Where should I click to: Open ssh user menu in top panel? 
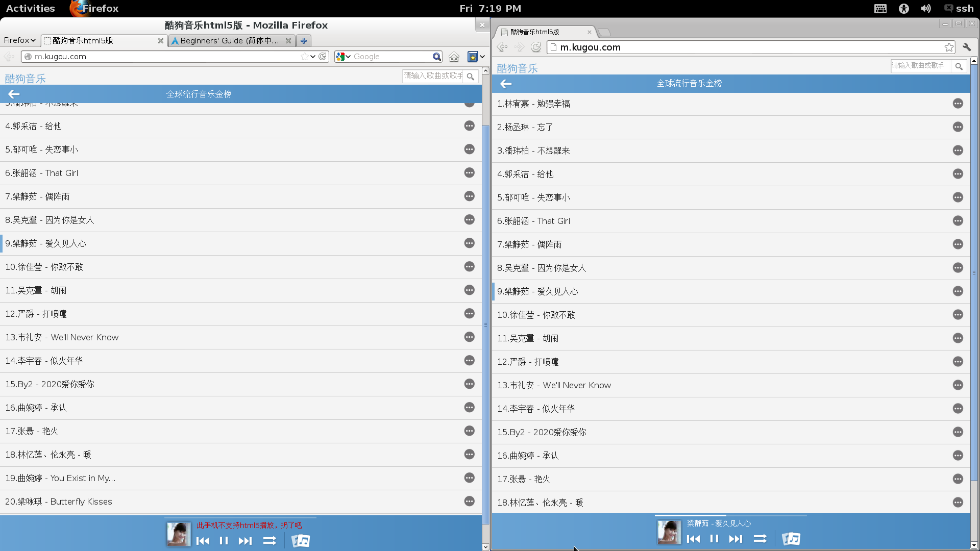[959, 8]
